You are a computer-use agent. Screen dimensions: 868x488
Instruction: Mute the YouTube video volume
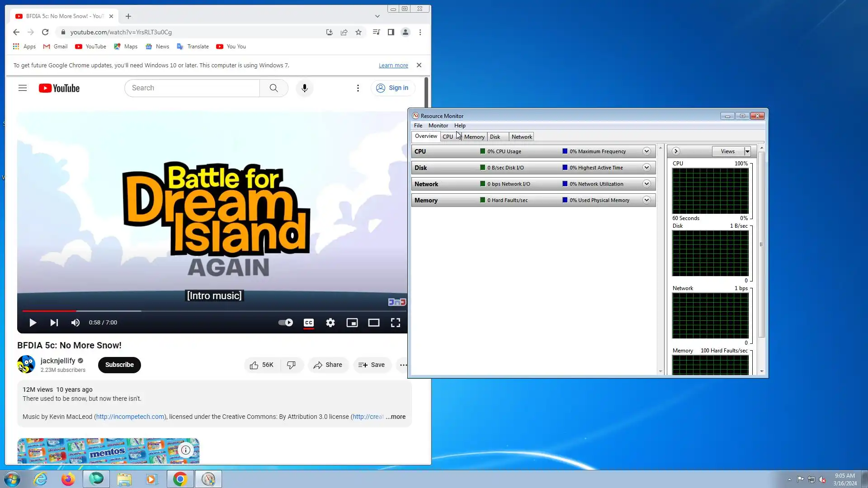[75, 323]
